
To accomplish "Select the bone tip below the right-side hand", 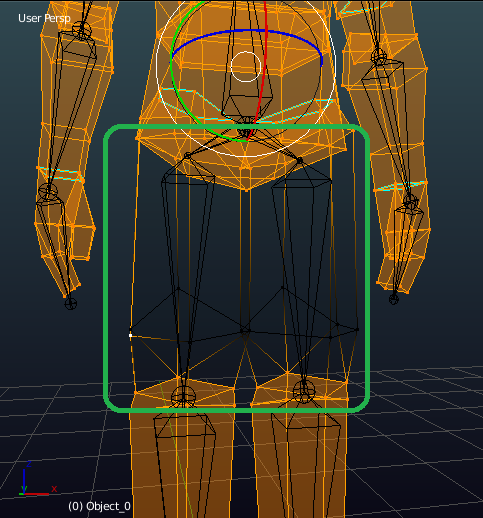I will (394, 299).
